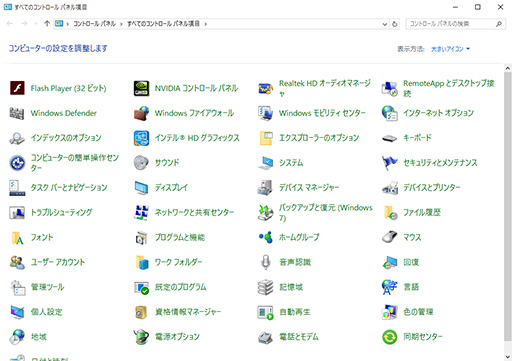The image size is (512, 361).
Task: Expand the address bar history dropdown
Action: pos(385,24)
